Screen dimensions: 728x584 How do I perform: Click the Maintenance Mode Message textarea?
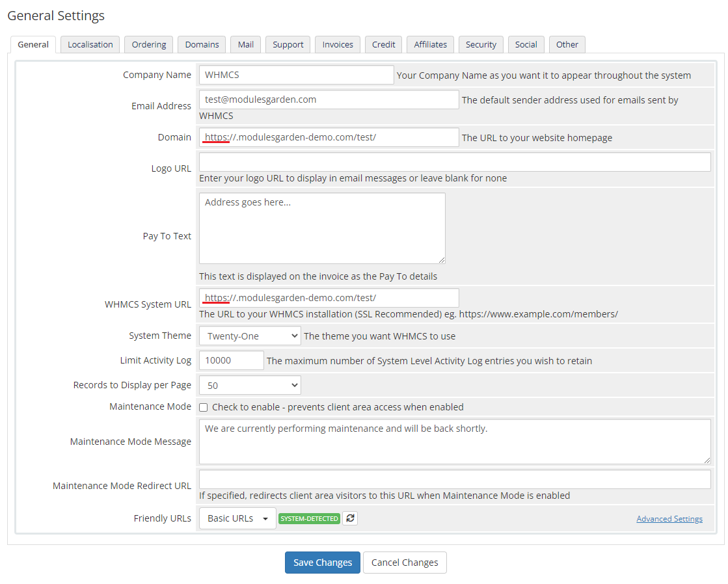point(455,442)
